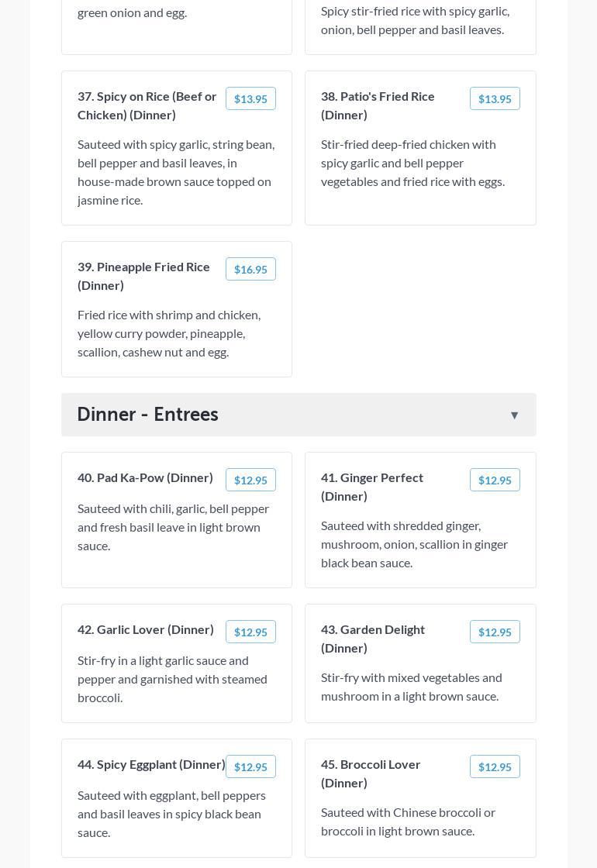Click the $12.95 price for Pad Ka-Pow
Viewport: 597px width, 868px height.
tap(250, 480)
